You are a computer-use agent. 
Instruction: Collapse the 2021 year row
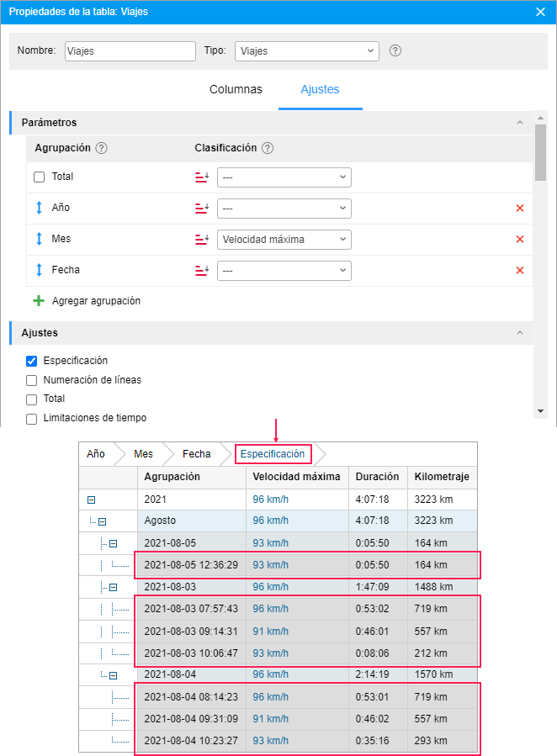click(x=91, y=500)
